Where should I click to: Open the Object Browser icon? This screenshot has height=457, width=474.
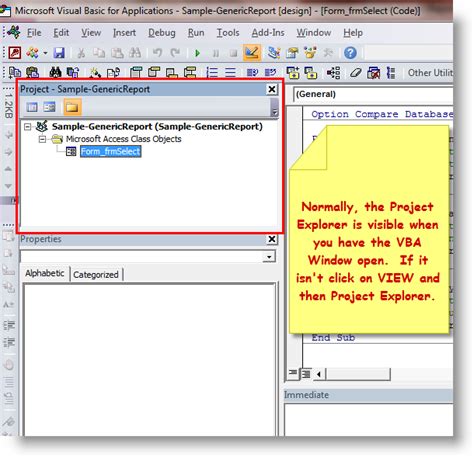(x=310, y=53)
